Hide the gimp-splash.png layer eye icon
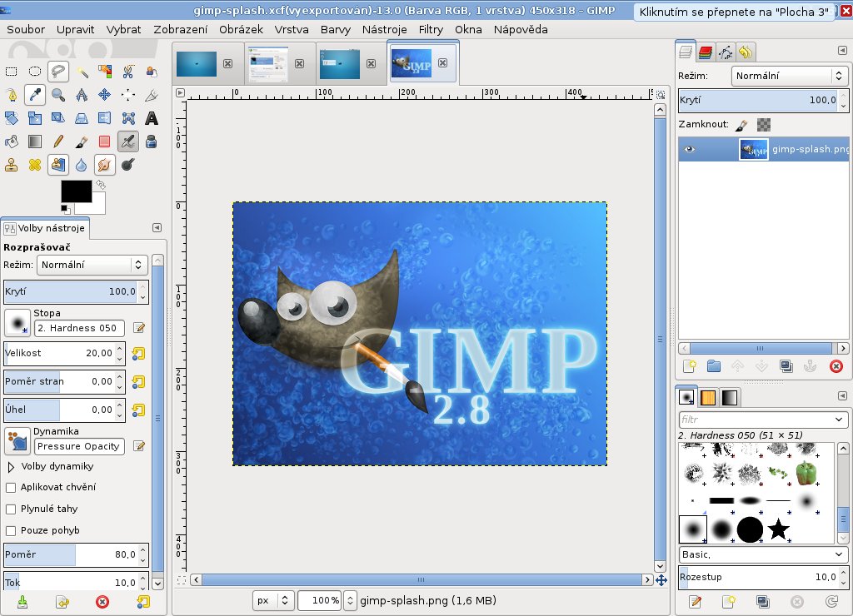 (689, 149)
